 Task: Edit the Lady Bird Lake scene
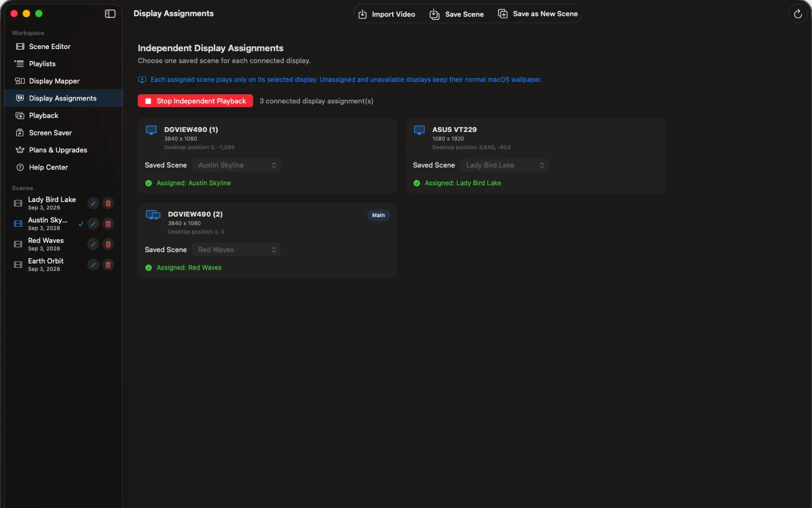point(93,203)
